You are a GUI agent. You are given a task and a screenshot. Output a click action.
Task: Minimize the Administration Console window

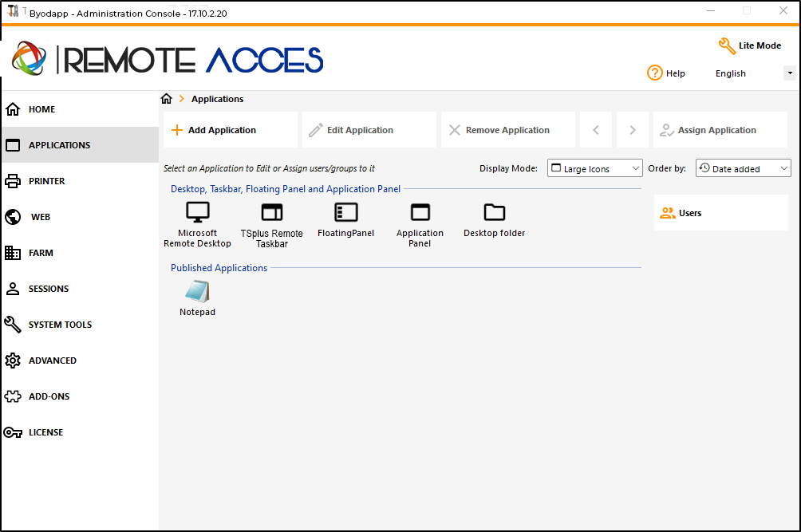[x=711, y=10]
